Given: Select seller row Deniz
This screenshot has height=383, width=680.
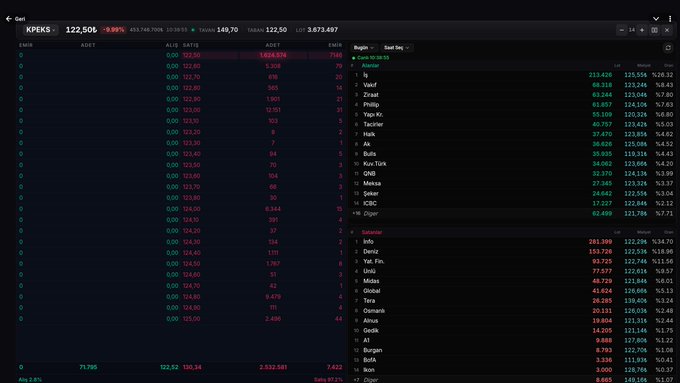Looking at the screenshot, I should 513,252.
